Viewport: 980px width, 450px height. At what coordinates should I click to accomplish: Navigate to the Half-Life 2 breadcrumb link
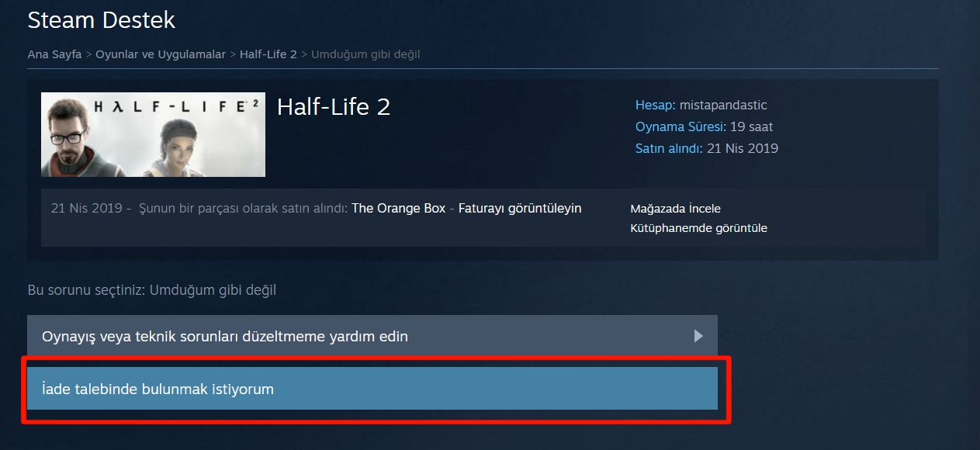268,54
